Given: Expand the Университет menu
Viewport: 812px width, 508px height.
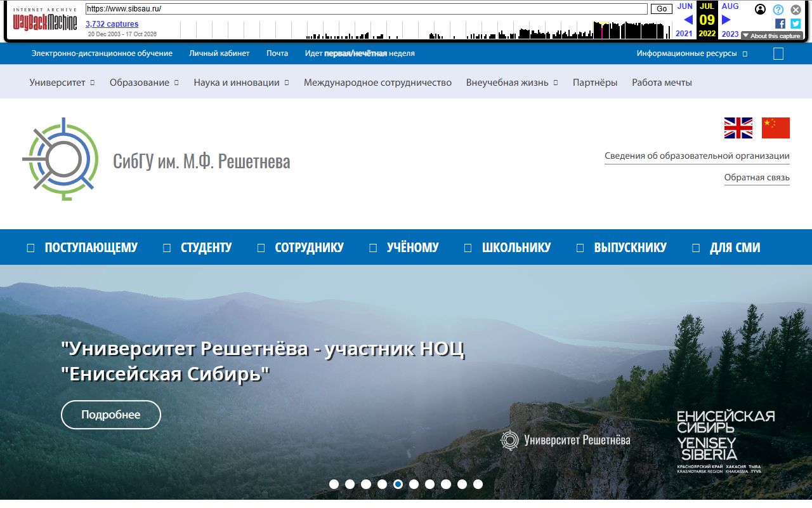Looking at the screenshot, I should [x=62, y=83].
